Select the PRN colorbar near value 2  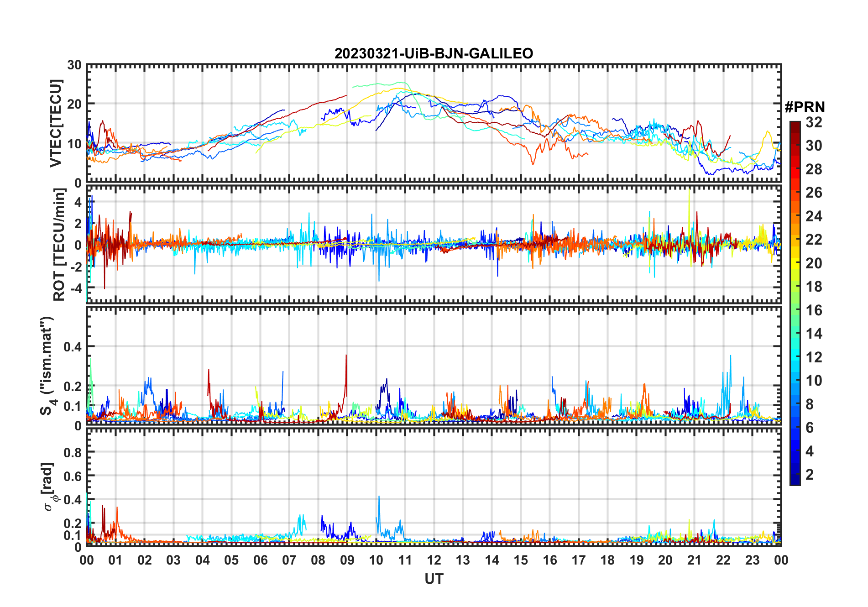pyautogui.click(x=795, y=475)
